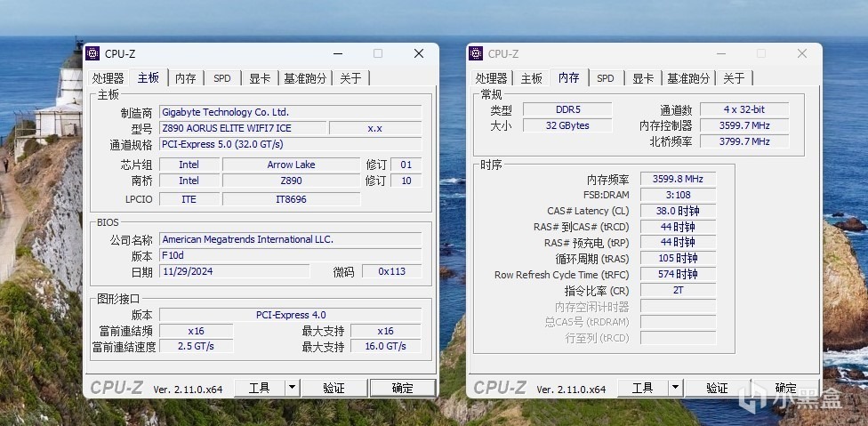Viewport: 868px width, 426px height.
Task: Click the CPU-Z app icon in right window title bar
Action: [476, 53]
